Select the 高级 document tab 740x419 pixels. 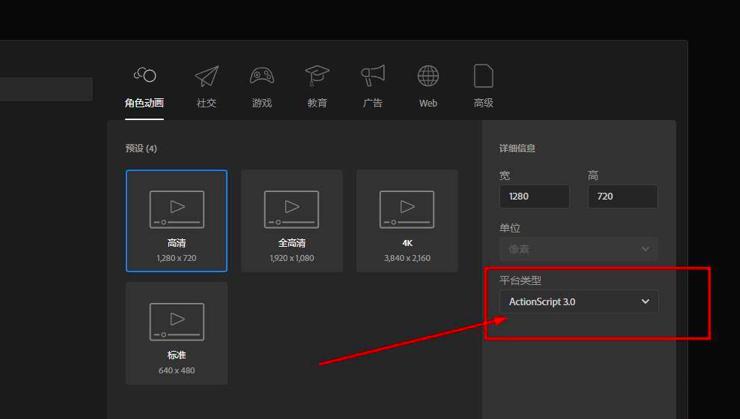pos(483,88)
